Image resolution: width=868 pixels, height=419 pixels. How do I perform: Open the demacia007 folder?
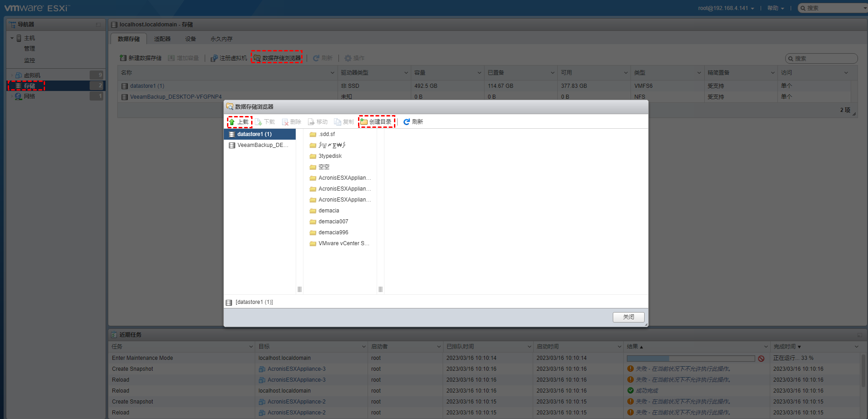pos(333,222)
